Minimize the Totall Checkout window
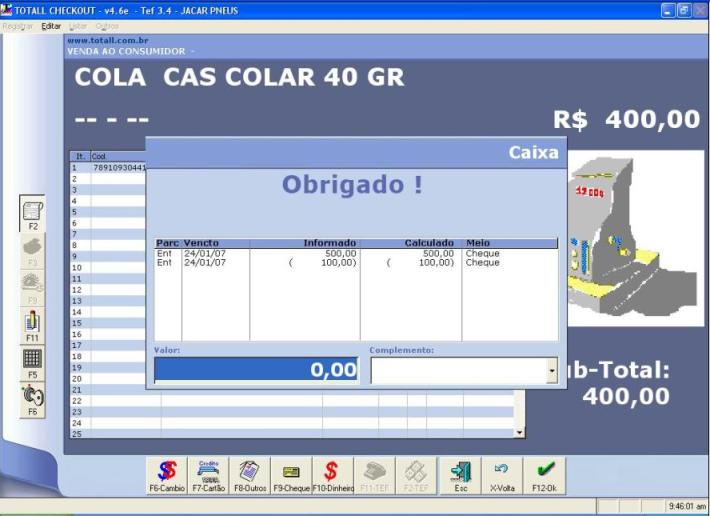710x516 pixels. (668, 10)
